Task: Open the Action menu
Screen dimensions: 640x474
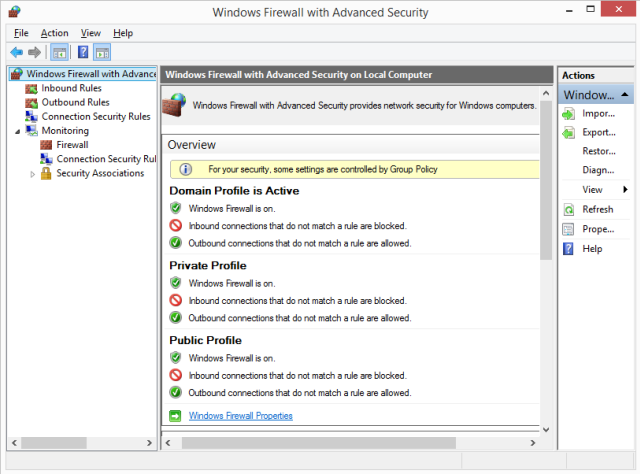Action: point(54,33)
